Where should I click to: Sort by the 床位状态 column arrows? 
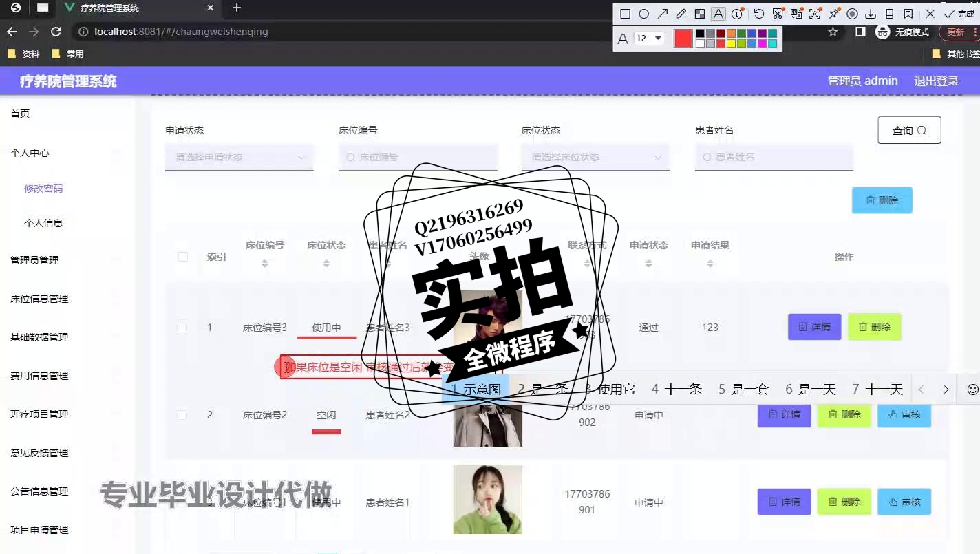(x=326, y=264)
